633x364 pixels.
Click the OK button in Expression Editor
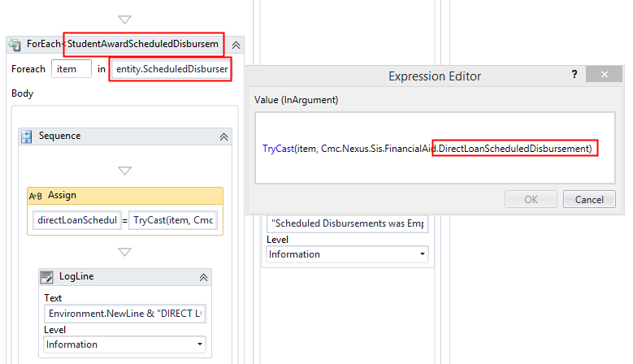coord(531,199)
